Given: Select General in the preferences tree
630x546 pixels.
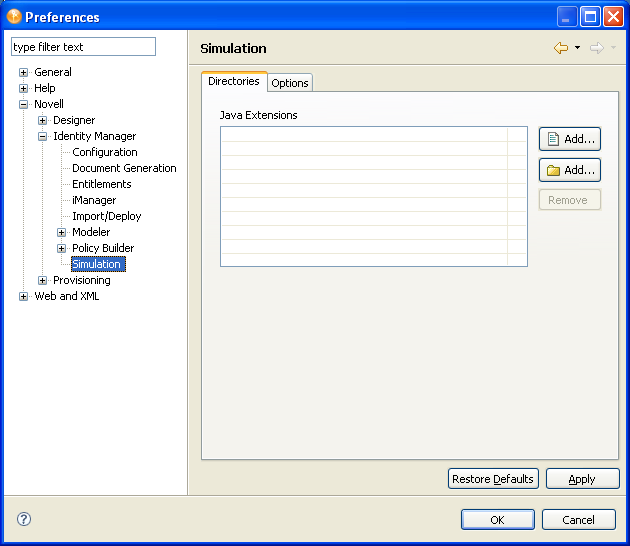Looking at the screenshot, I should (53, 72).
